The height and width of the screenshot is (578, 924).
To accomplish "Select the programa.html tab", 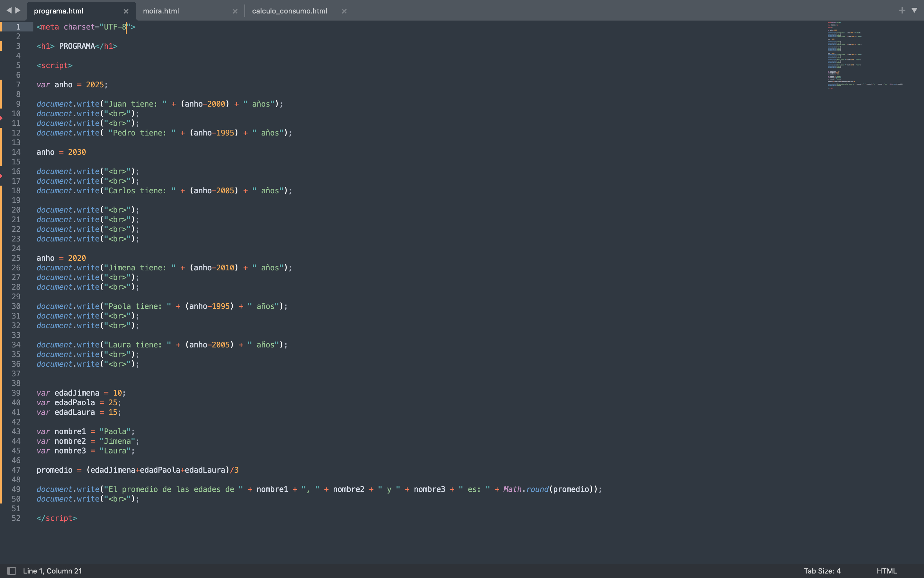I will point(58,11).
